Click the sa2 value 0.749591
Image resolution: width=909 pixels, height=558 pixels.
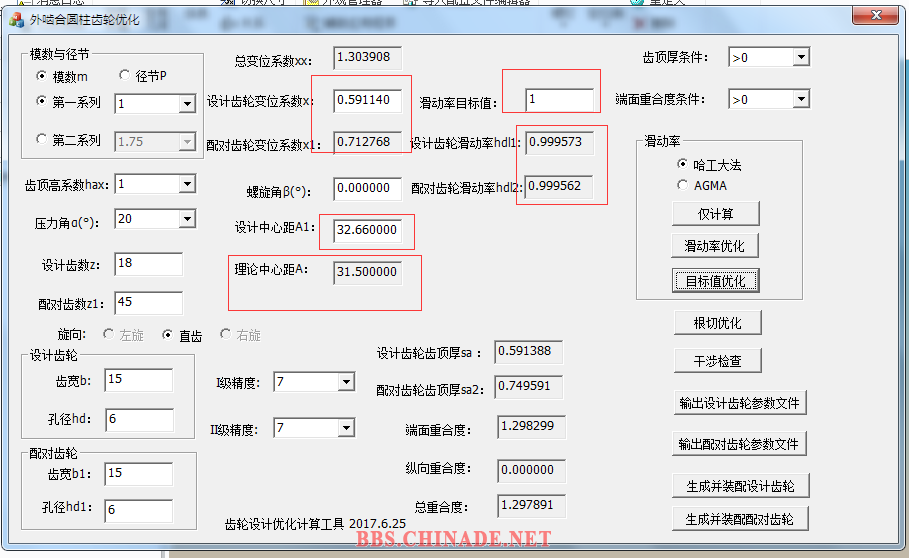529,387
